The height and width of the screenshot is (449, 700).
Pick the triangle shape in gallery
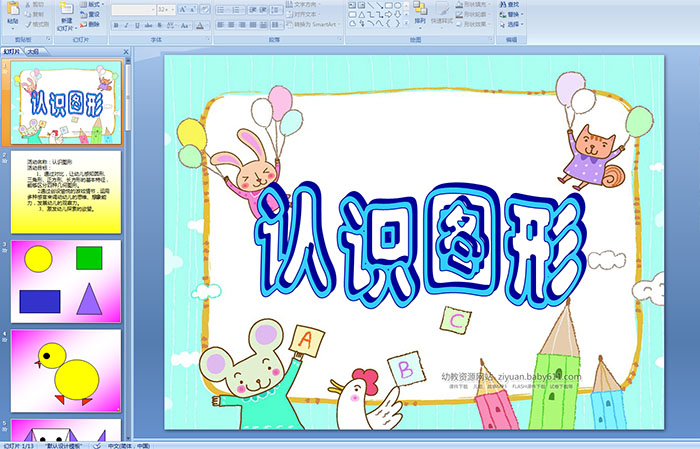[x=362, y=15]
